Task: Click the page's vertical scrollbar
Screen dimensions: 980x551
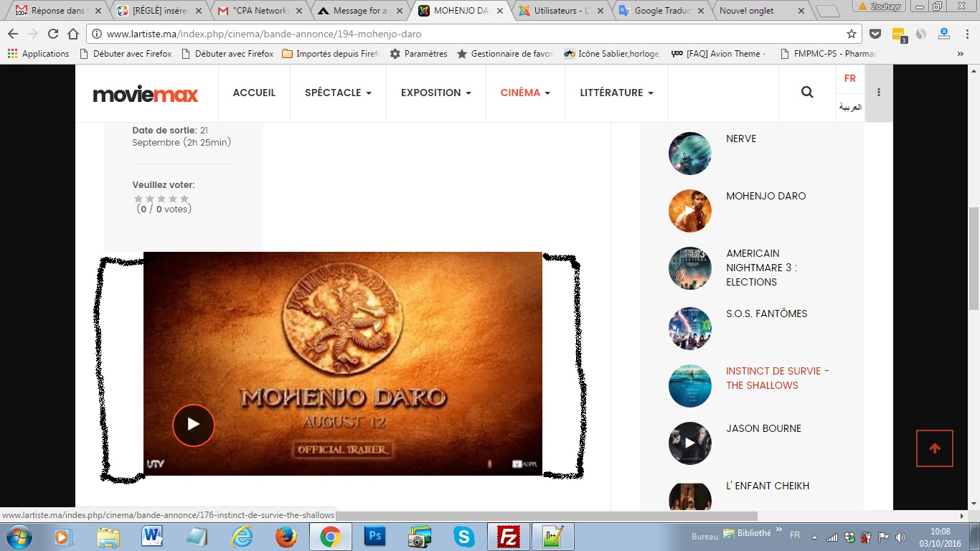Action: tap(974, 258)
